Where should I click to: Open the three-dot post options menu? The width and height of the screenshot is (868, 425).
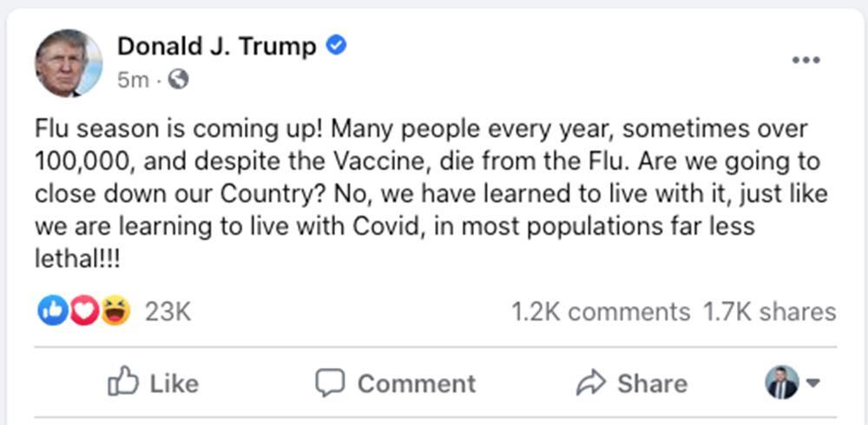tap(806, 60)
